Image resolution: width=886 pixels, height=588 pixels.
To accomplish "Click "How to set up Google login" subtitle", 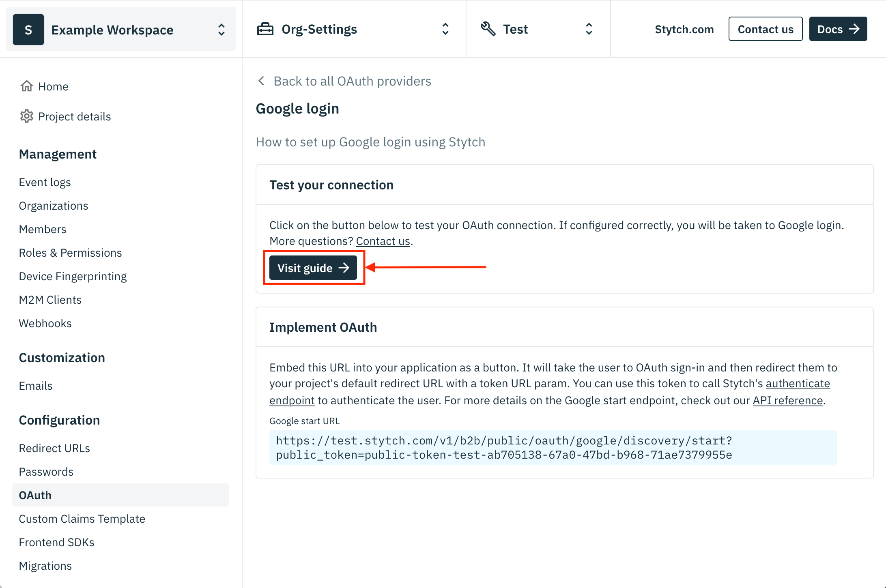I will pyautogui.click(x=370, y=142).
